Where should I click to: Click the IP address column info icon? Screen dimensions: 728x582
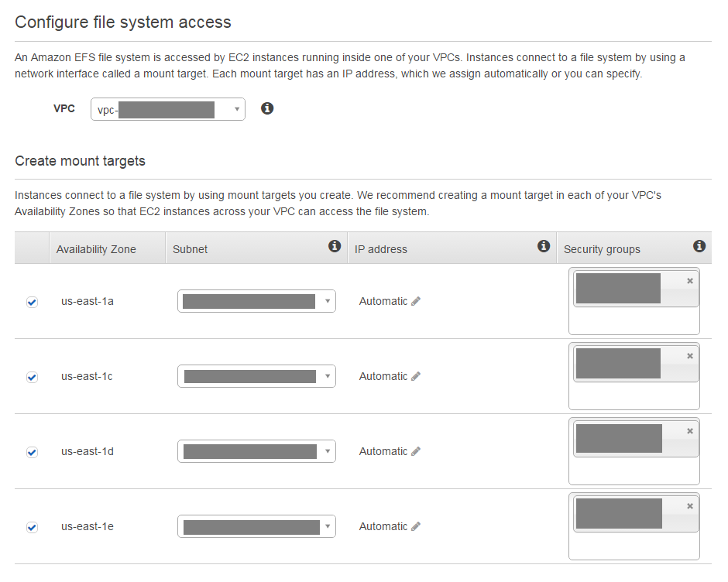pyautogui.click(x=544, y=246)
